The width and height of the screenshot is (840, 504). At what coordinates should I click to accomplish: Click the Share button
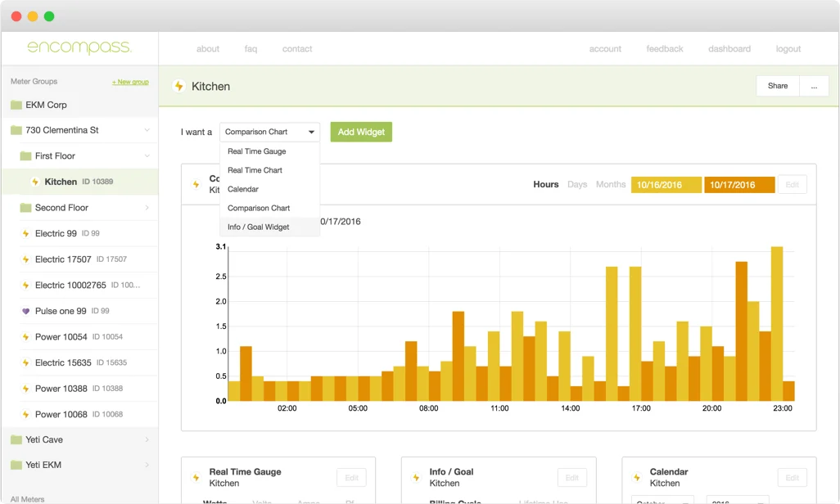tap(778, 86)
